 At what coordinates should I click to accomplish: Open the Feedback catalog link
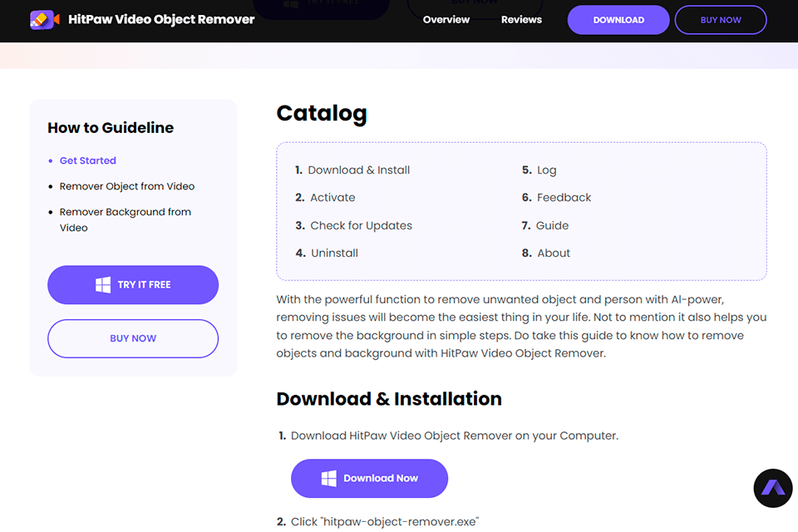point(564,198)
